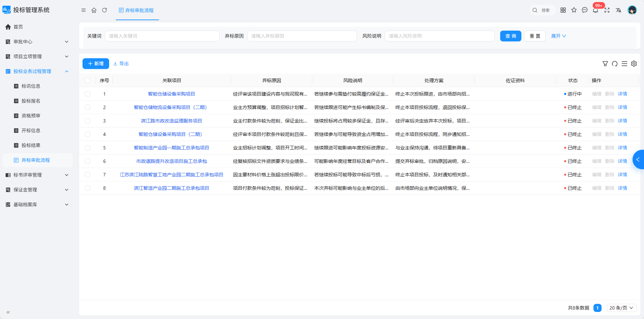
Task: Refresh the table data icon
Action: [x=615, y=64]
